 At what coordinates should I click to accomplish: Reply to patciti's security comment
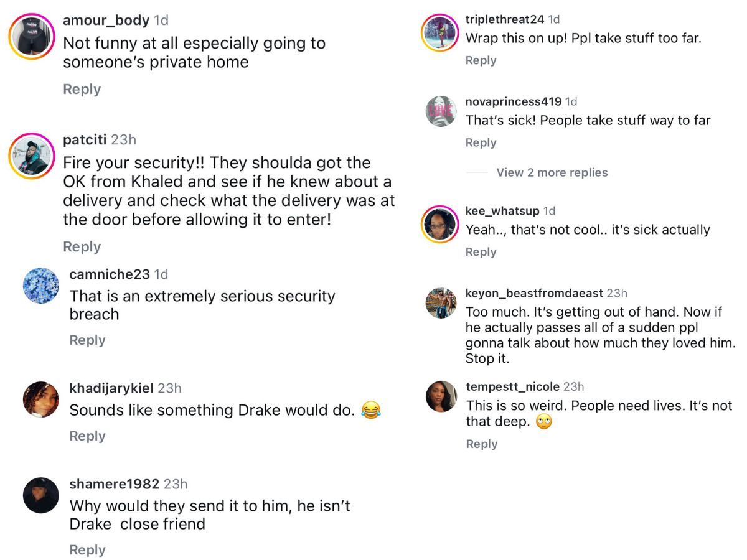(82, 246)
